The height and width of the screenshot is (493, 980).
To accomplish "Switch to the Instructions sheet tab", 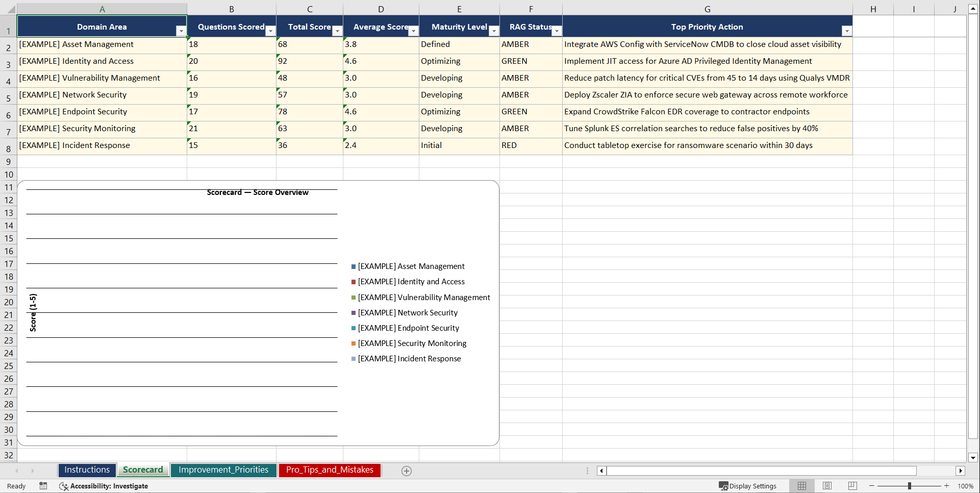I will [x=87, y=470].
